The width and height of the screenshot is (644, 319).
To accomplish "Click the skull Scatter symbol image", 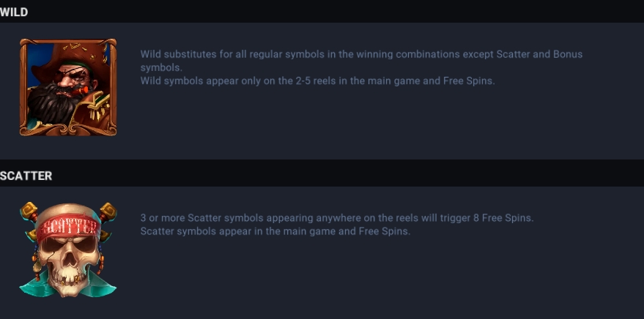I will 68,249.
